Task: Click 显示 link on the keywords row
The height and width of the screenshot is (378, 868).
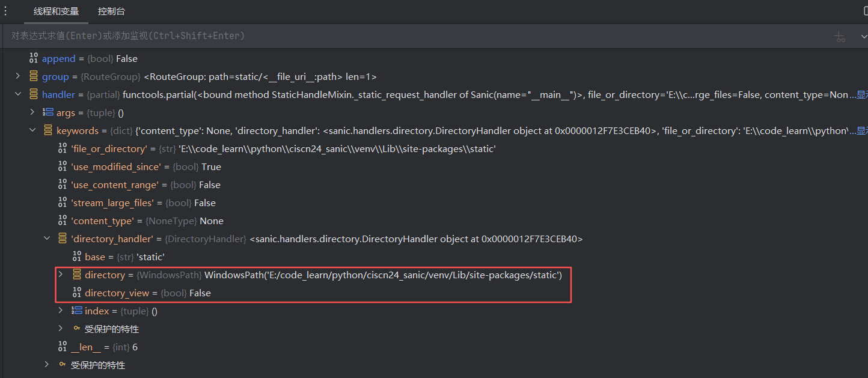Action: [861, 131]
